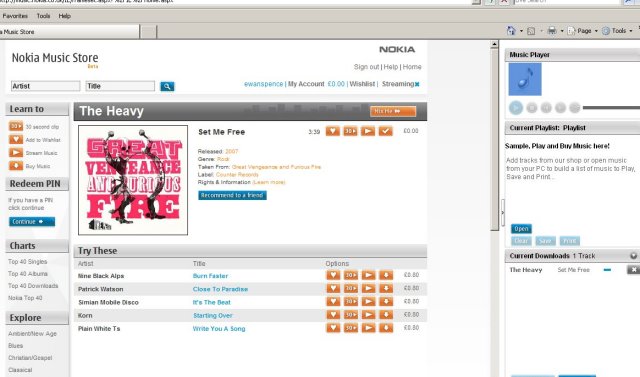
Task: Cancel The Heavy download with X button
Action: (x=633, y=270)
